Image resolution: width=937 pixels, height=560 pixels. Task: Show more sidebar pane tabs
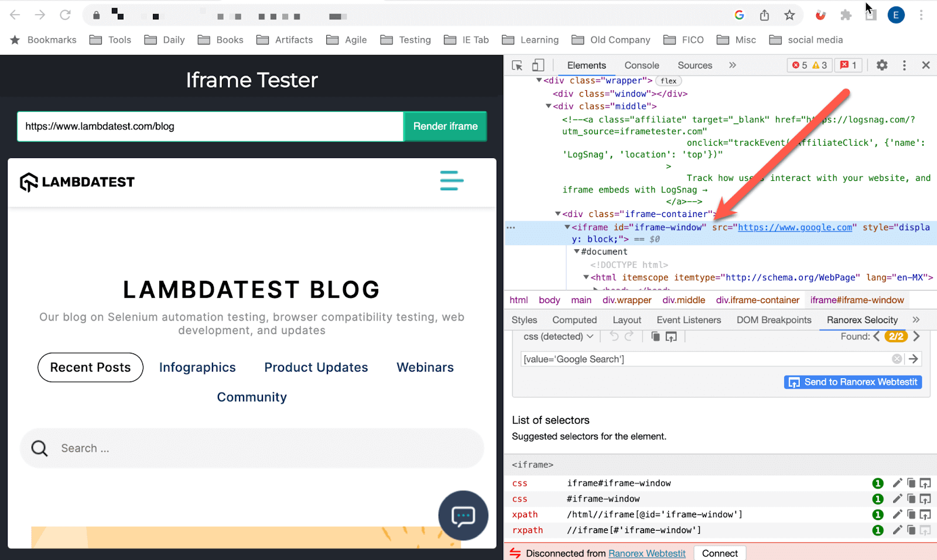[x=916, y=320]
